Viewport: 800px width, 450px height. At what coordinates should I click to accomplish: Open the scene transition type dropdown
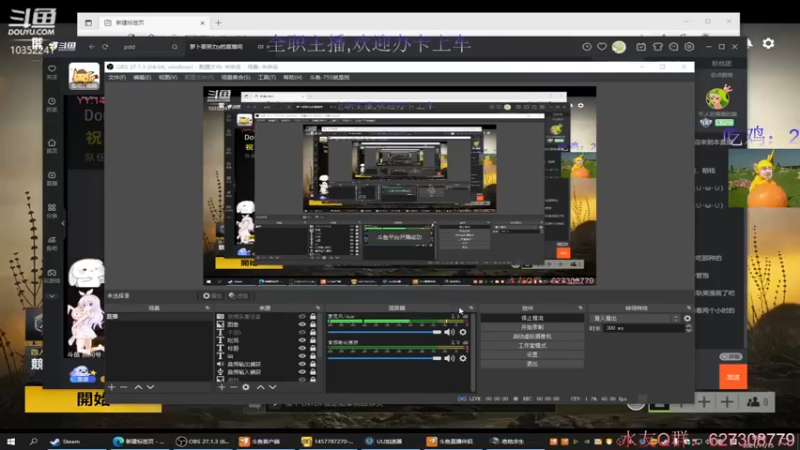[636, 318]
